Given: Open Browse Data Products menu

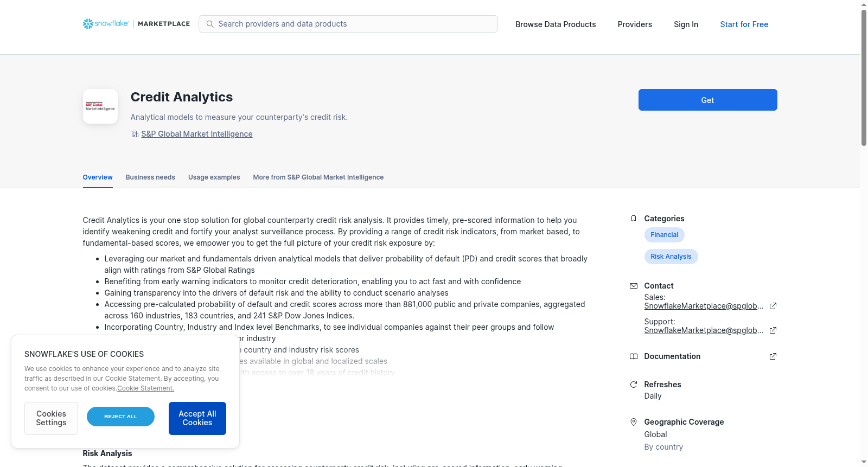Looking at the screenshot, I should (556, 24).
